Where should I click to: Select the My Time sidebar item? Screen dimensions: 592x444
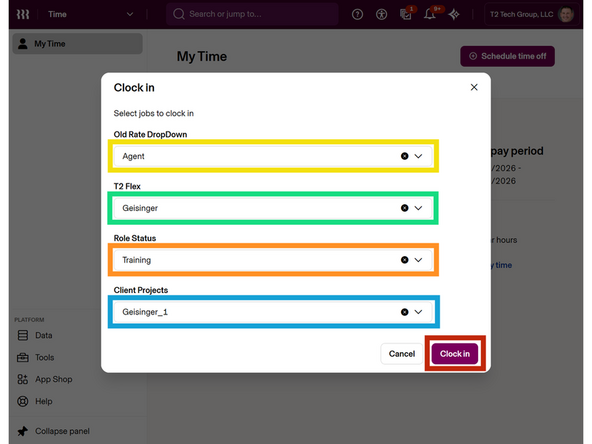(78, 44)
